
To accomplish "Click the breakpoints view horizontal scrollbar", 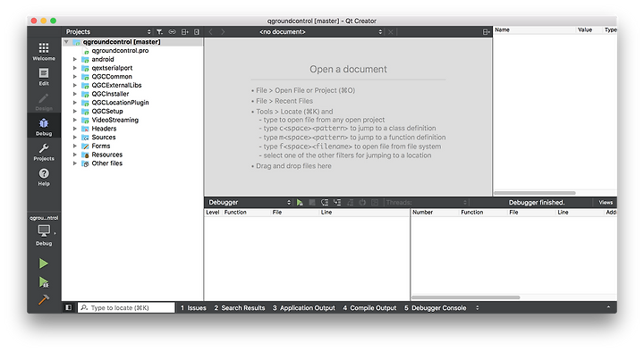I will pyautogui.click(x=466, y=298).
